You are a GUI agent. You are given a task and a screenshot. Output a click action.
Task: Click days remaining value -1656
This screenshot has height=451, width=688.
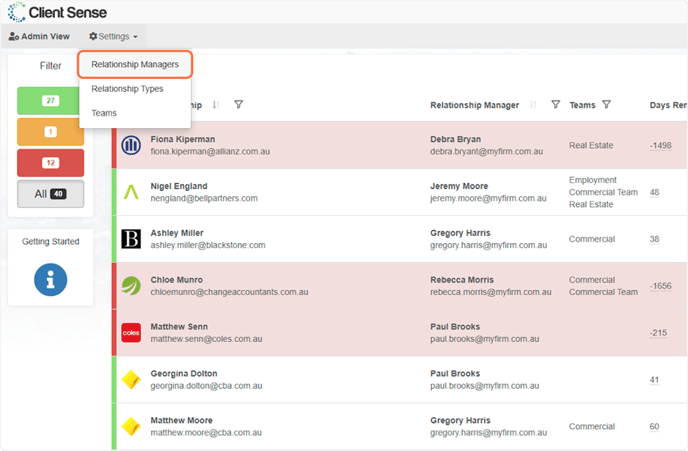[661, 286]
